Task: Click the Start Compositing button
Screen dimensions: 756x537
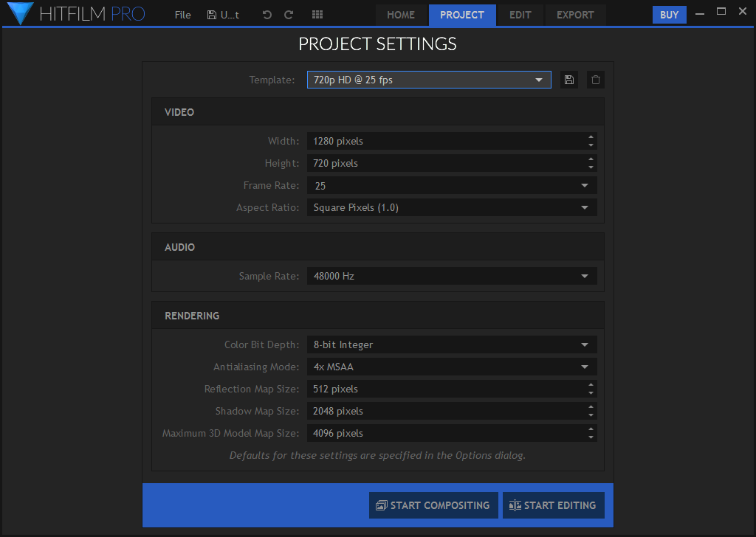Action: pyautogui.click(x=433, y=505)
